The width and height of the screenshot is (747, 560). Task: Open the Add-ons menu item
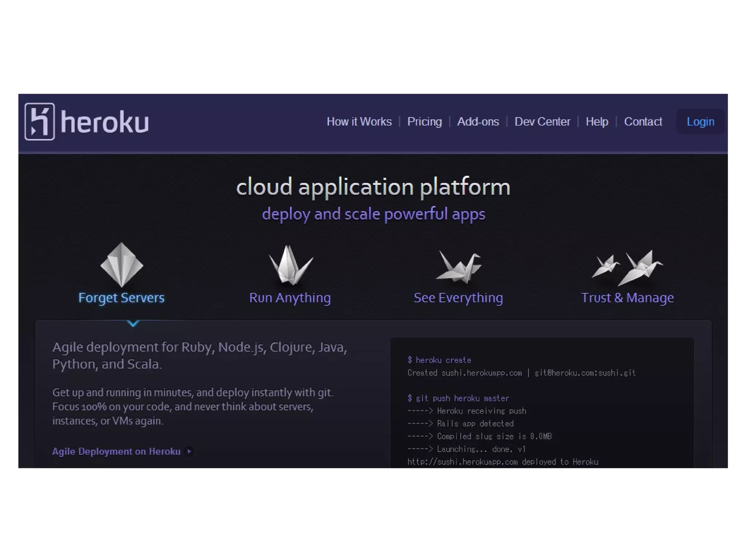click(x=478, y=121)
